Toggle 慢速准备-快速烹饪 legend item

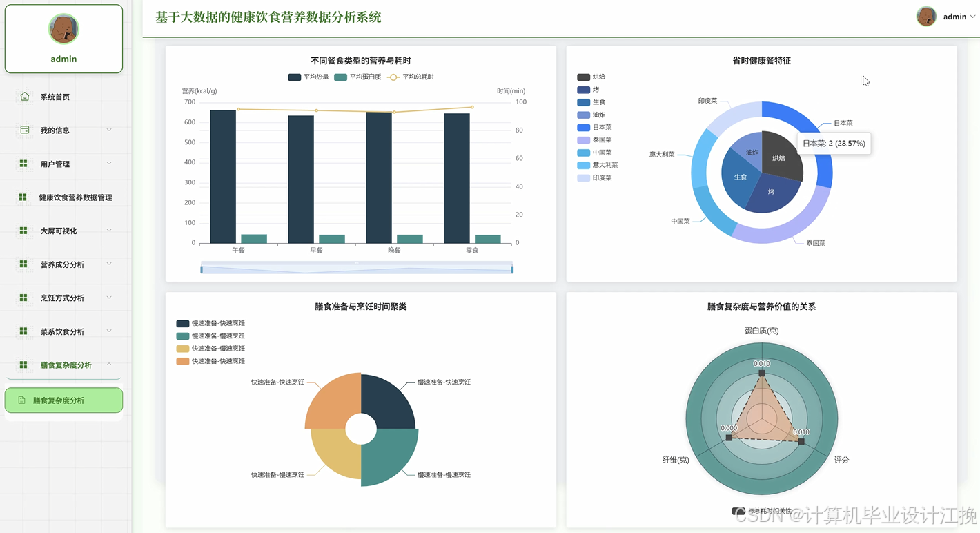(x=210, y=323)
